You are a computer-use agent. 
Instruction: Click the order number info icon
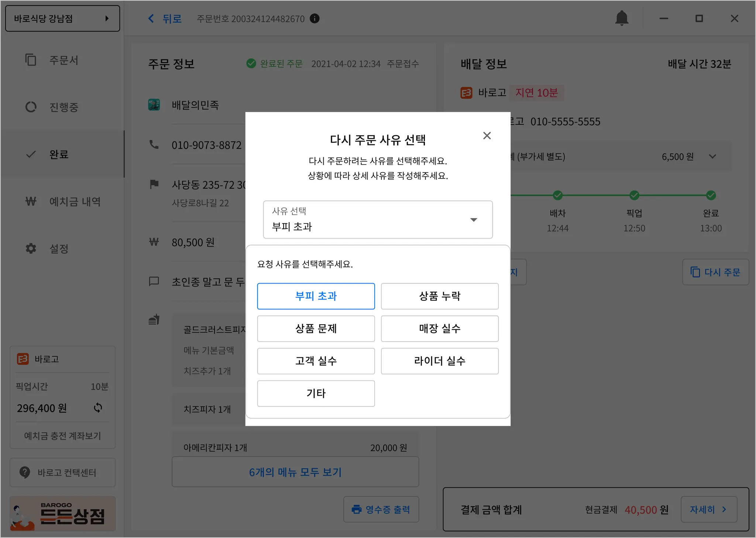[x=315, y=18]
